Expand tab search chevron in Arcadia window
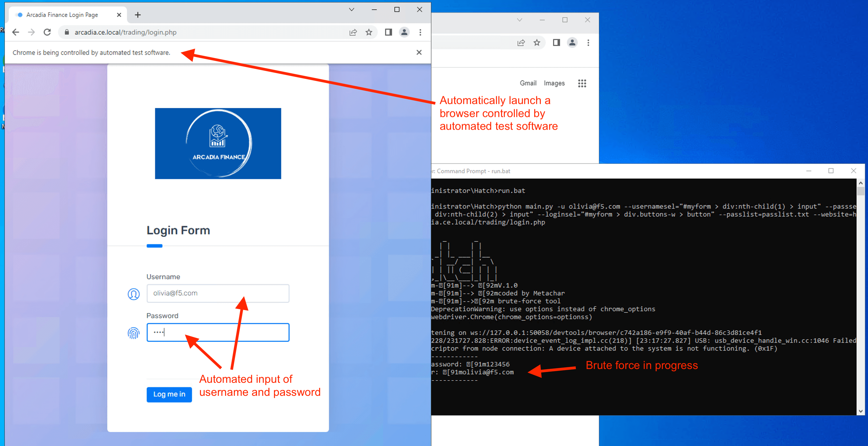The width and height of the screenshot is (868, 446). [x=351, y=10]
